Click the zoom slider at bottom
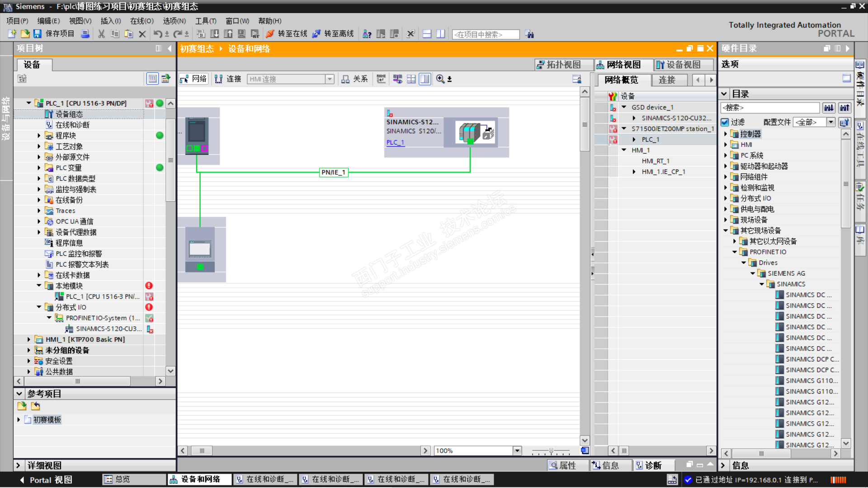The width and height of the screenshot is (868, 488). 551,451
